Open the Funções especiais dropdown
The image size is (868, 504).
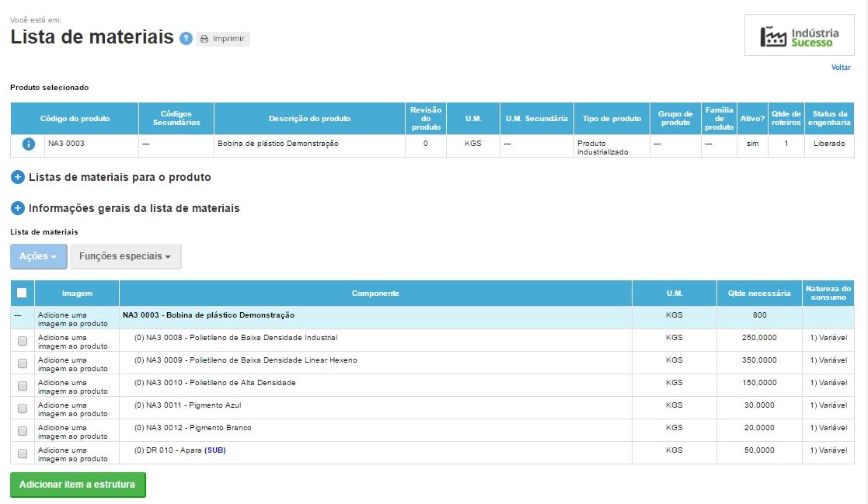point(125,256)
